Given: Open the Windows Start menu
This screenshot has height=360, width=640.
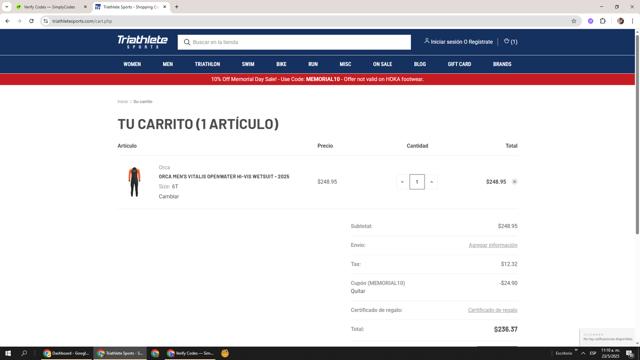Looking at the screenshot, I should [x=8, y=353].
